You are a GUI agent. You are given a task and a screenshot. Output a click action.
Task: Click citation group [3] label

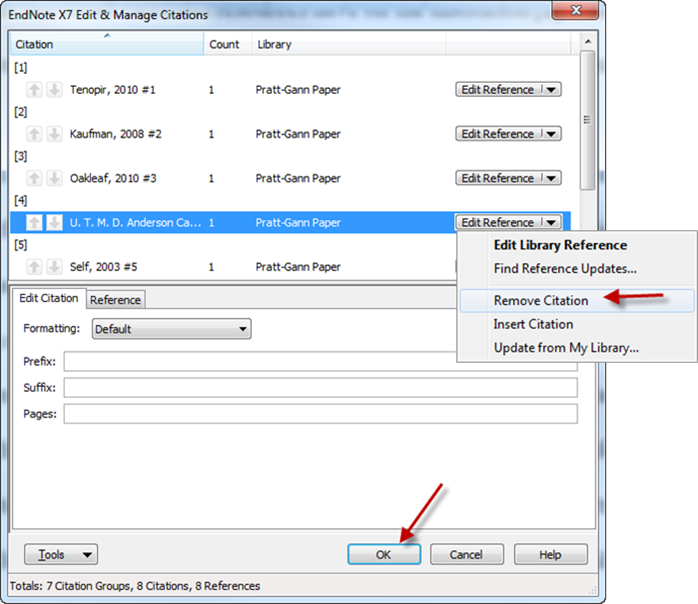pyautogui.click(x=20, y=156)
